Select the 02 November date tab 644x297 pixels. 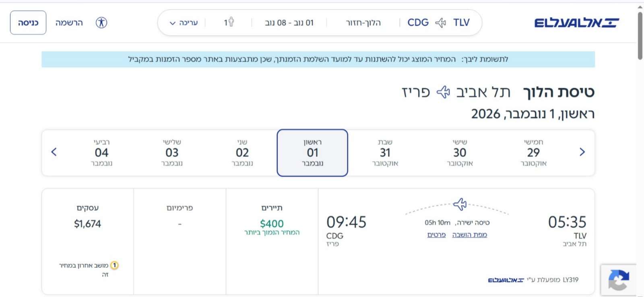[x=242, y=153]
